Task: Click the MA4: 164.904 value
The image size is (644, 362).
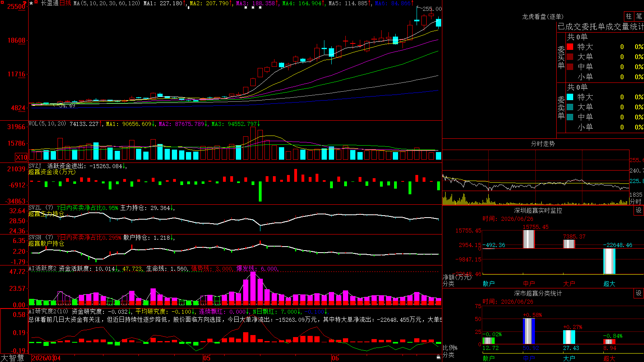Action: click(302, 3)
